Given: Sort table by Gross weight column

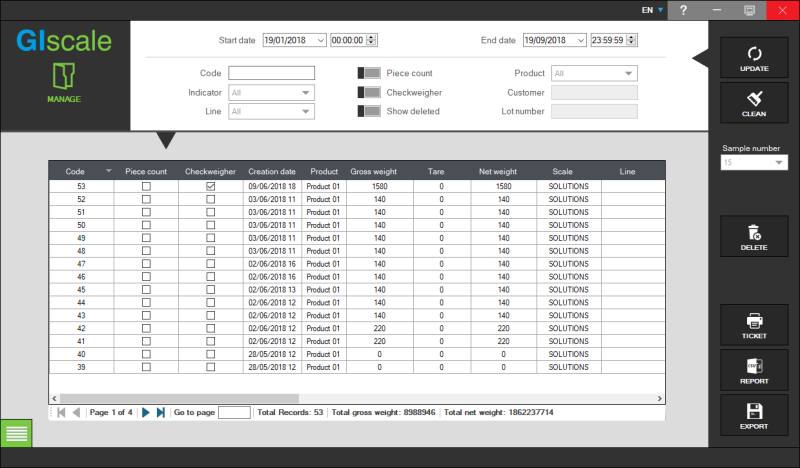Looking at the screenshot, I should coord(374,171).
